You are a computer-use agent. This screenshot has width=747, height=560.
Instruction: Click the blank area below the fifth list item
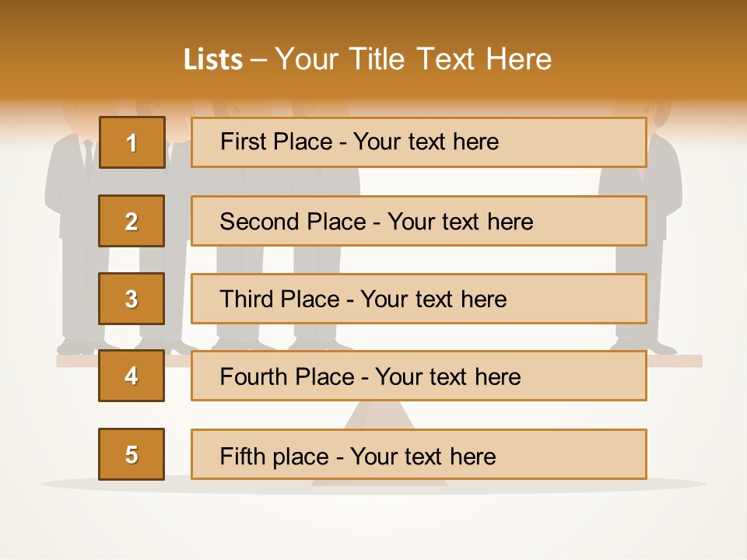(373, 521)
